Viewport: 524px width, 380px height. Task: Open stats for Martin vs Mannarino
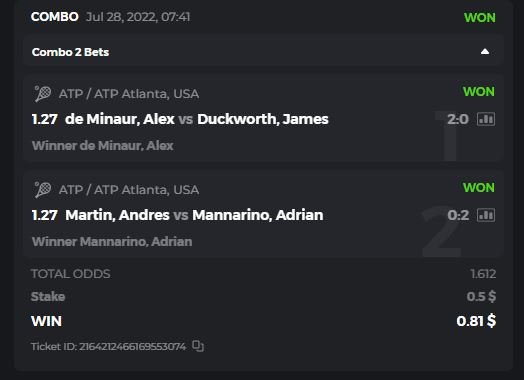click(x=486, y=215)
